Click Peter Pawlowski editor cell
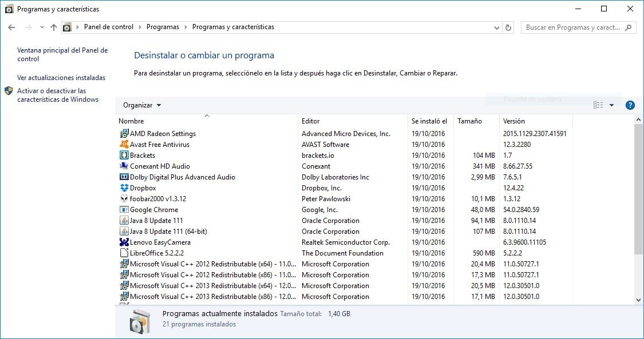The image size is (644, 339). click(x=326, y=199)
